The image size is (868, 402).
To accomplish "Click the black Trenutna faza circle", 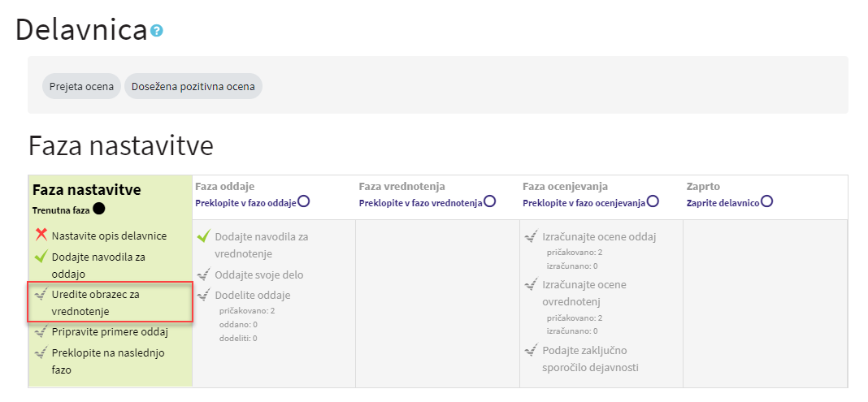I will click(x=99, y=209).
